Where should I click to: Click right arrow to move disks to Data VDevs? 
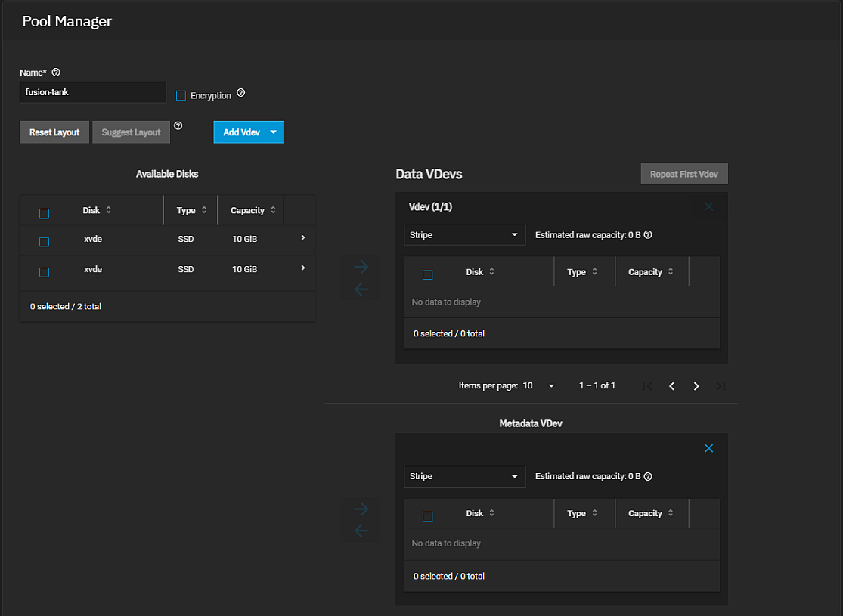pos(361,267)
